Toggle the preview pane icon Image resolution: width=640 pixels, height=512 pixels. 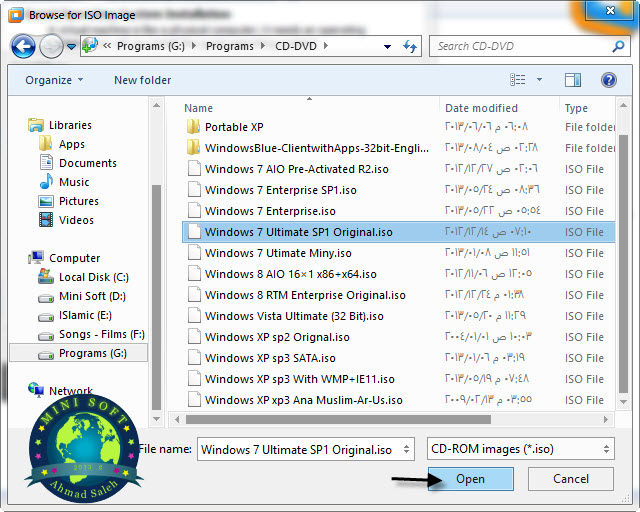(573, 80)
